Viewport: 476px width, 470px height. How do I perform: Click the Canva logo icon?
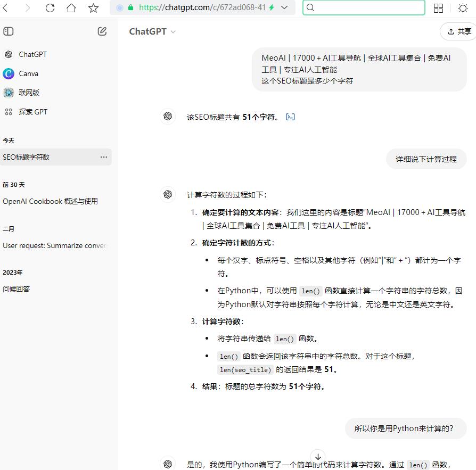tap(9, 74)
